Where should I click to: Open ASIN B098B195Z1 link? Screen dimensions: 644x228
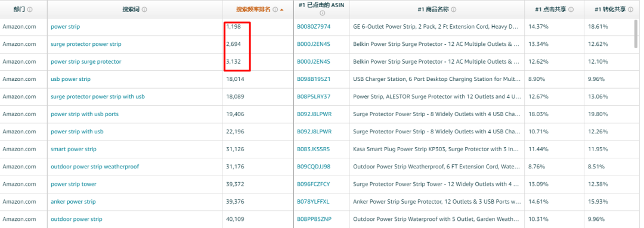(314, 79)
